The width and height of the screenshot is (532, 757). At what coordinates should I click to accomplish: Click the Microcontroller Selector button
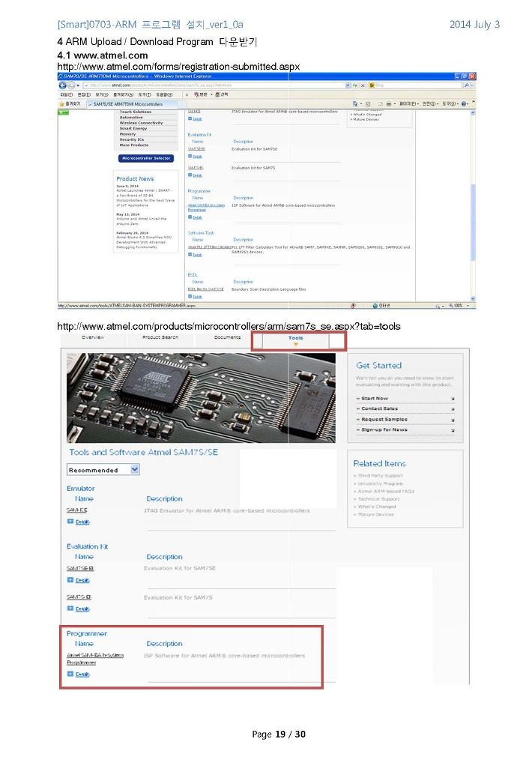146,158
